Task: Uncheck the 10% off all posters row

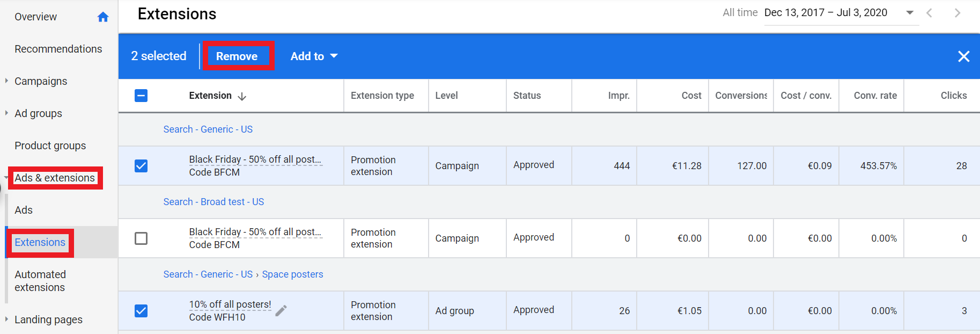Action: [x=141, y=311]
